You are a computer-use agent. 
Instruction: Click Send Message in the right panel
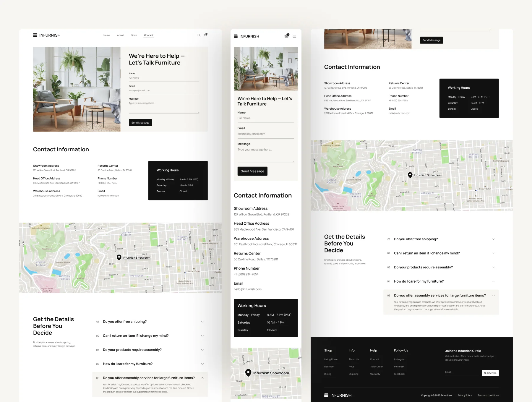click(x=432, y=40)
